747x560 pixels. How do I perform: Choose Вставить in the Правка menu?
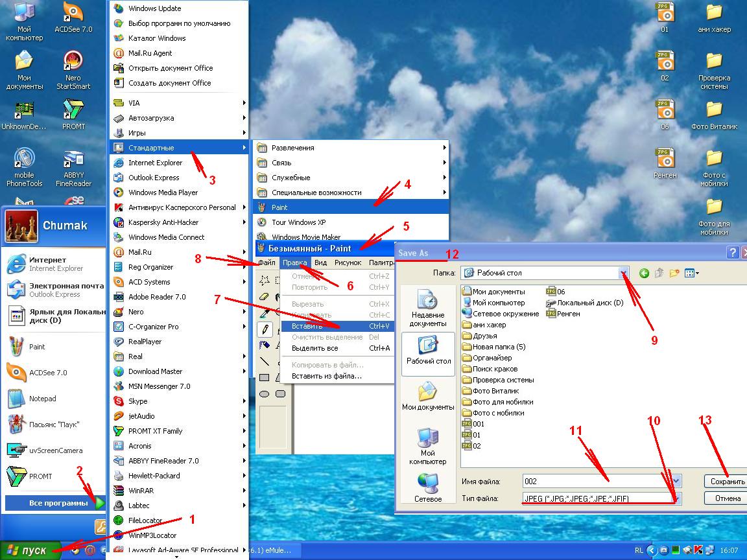[x=337, y=326]
